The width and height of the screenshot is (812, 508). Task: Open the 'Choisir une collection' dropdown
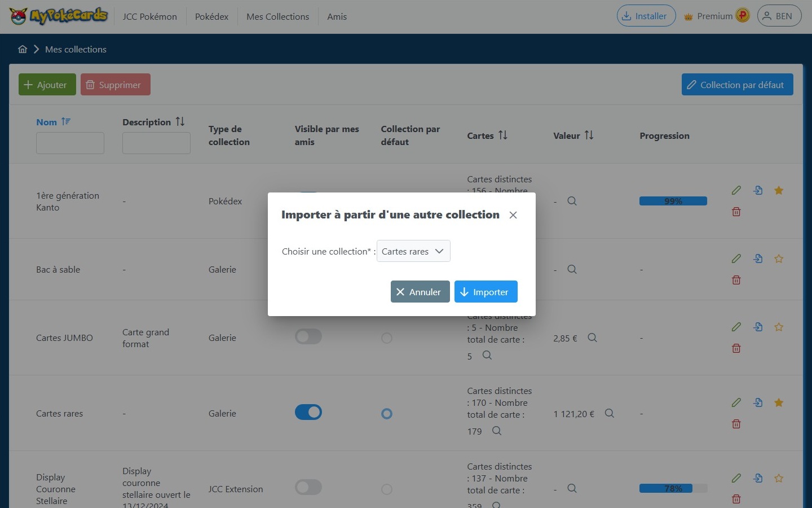(413, 251)
